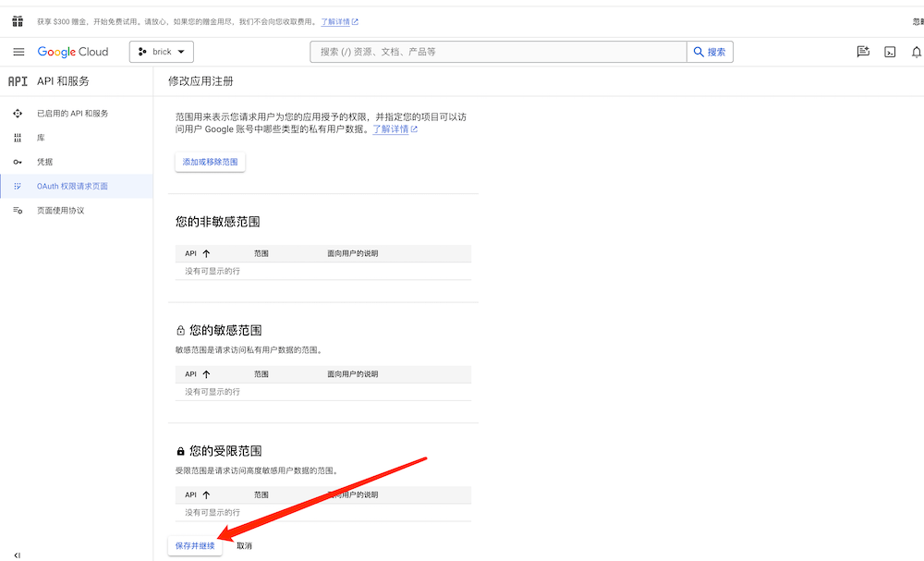Image resolution: width=924 pixels, height=561 pixels.
Task: Click 保存并继续 button
Action: [195, 546]
